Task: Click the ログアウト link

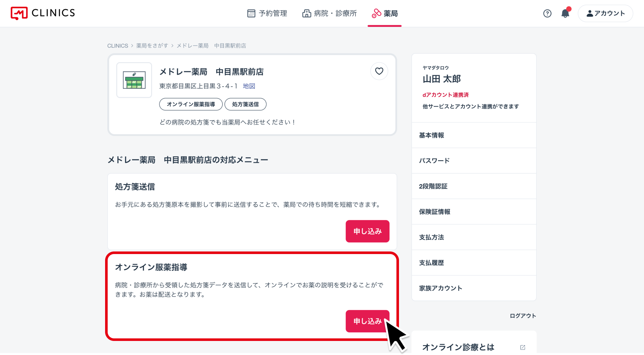Action: (x=523, y=316)
